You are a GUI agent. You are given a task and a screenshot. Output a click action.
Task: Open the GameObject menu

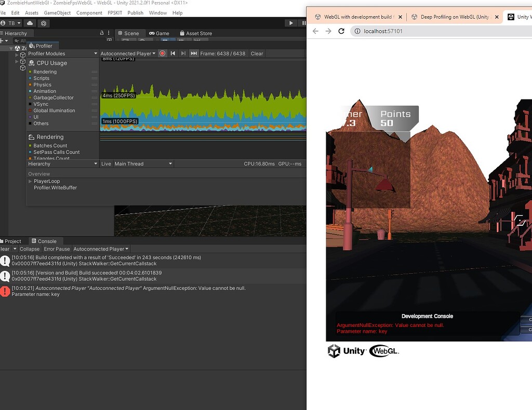click(x=58, y=12)
